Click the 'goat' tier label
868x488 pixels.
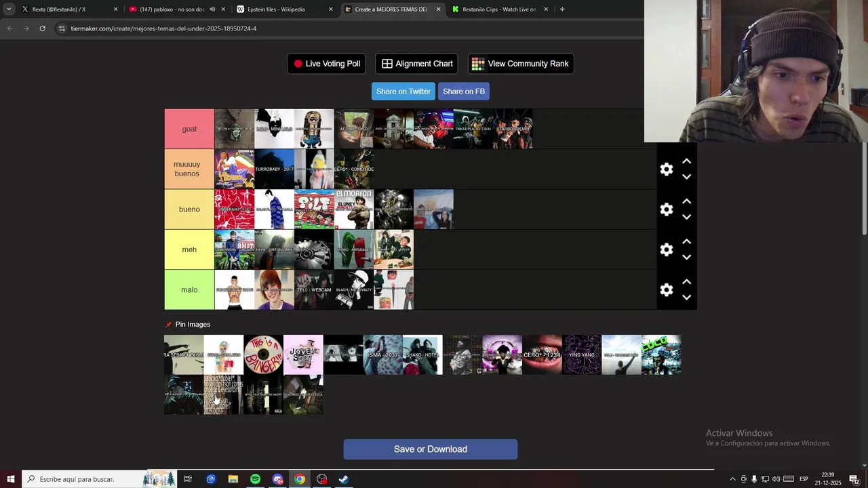(x=189, y=129)
